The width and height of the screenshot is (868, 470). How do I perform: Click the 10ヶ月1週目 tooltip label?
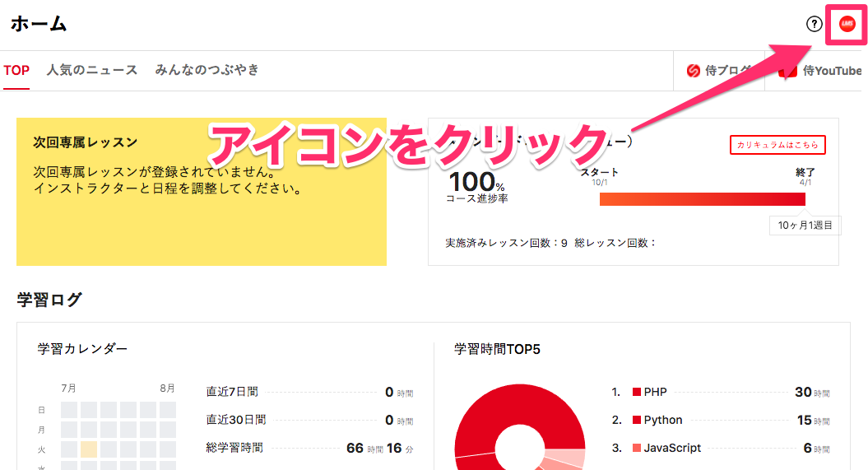coord(805,225)
